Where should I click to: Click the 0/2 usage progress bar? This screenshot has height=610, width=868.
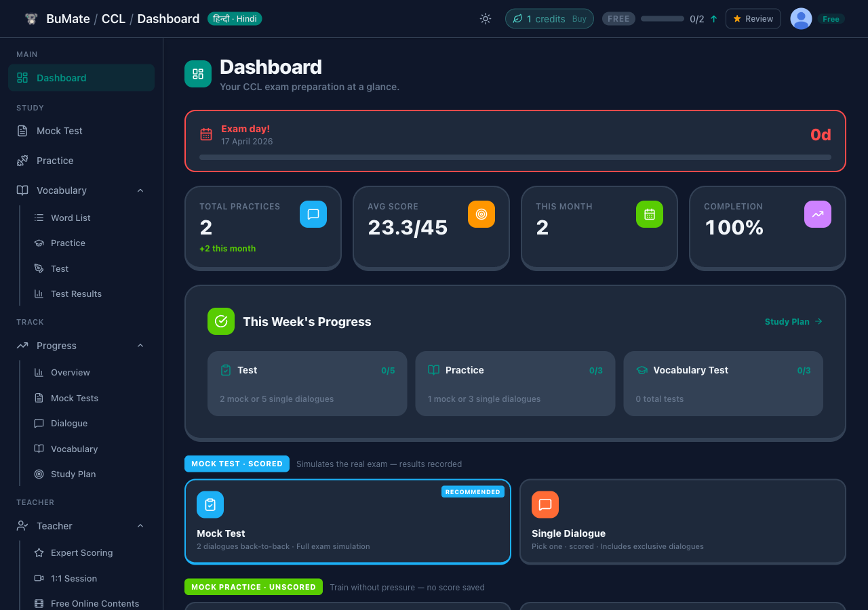[x=663, y=19]
